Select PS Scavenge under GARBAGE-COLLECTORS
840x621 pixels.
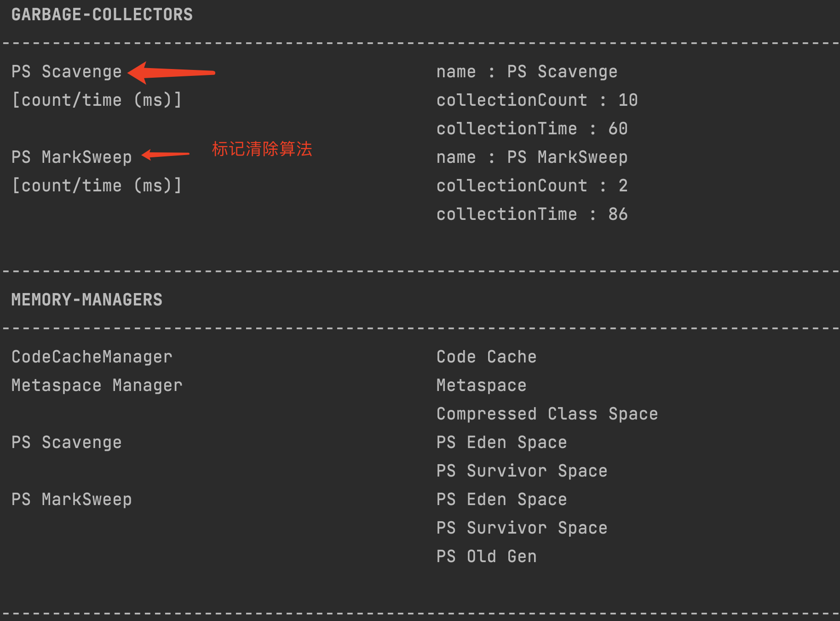(x=67, y=72)
